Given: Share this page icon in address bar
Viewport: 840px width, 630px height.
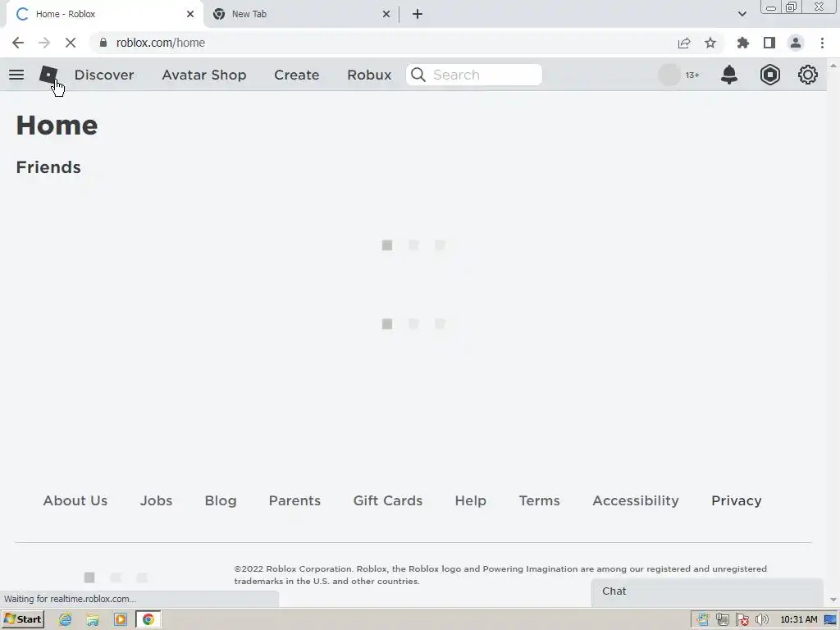Looking at the screenshot, I should pos(684,43).
